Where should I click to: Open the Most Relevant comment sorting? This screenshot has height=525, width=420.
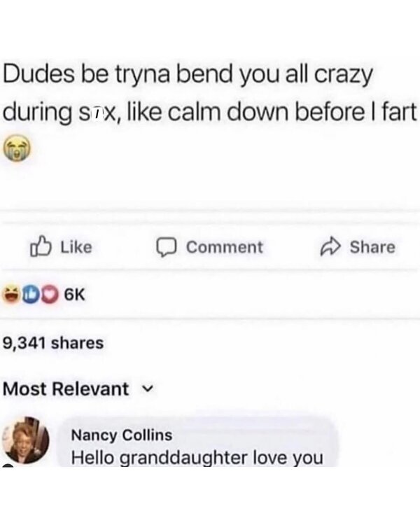click(x=66, y=388)
